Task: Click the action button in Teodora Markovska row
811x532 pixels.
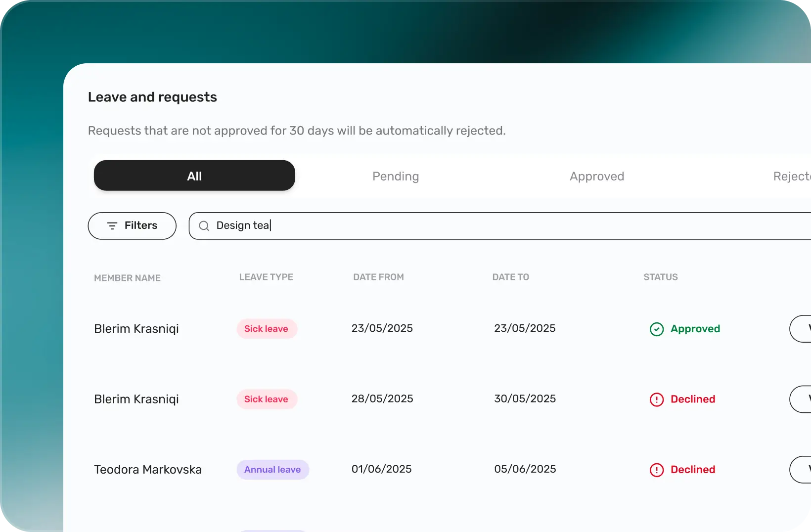Action: 801,470
